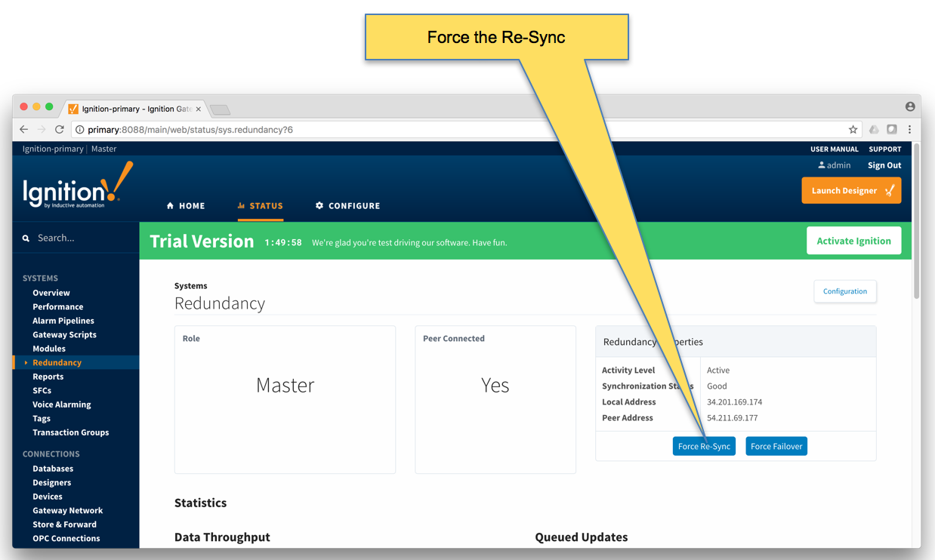This screenshot has width=935, height=560.
Task: Click the site info icon in address bar
Action: 80,130
